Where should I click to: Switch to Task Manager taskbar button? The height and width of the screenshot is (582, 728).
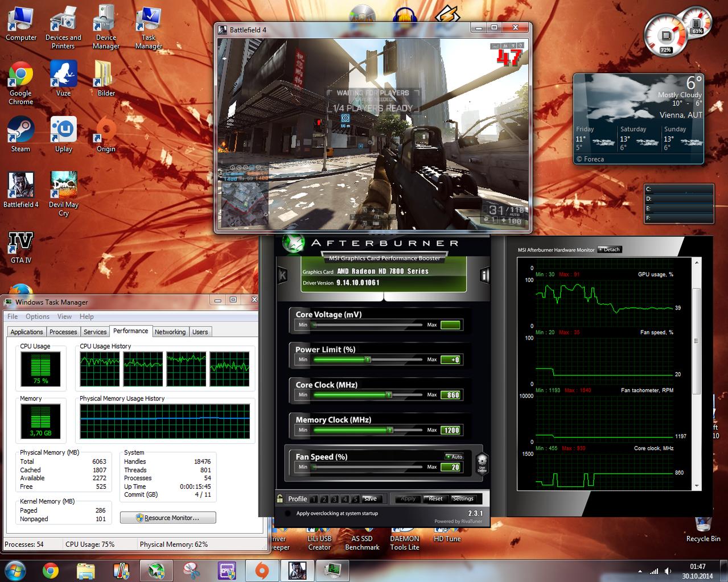tap(332, 571)
